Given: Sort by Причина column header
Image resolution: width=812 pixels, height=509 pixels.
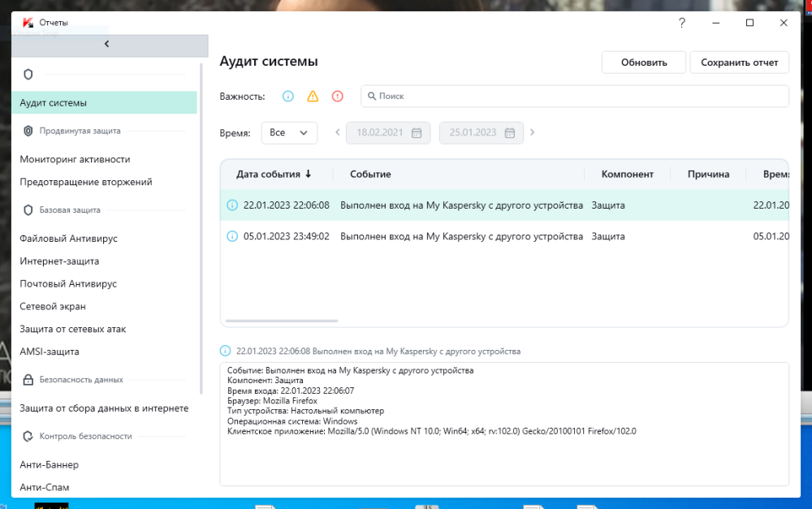Looking at the screenshot, I should pyautogui.click(x=708, y=175).
